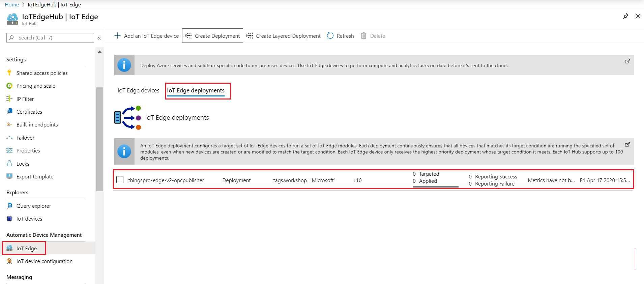The height and width of the screenshot is (284, 644).
Task: Open the Failover menu item
Action: (25, 138)
